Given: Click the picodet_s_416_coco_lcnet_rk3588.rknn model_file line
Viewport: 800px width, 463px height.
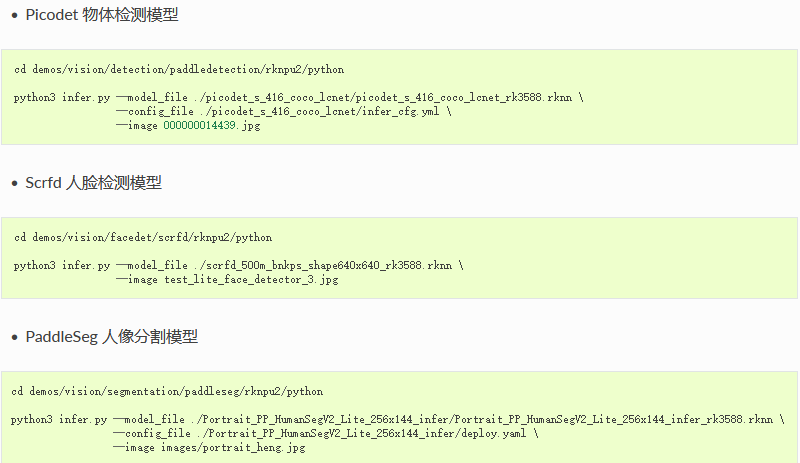Looking at the screenshot, I should (299, 98).
